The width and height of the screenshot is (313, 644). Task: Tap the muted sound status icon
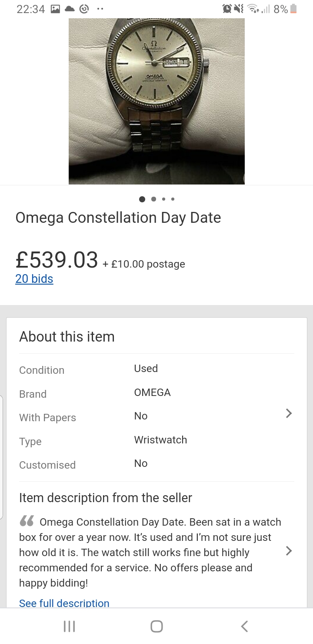tap(239, 9)
